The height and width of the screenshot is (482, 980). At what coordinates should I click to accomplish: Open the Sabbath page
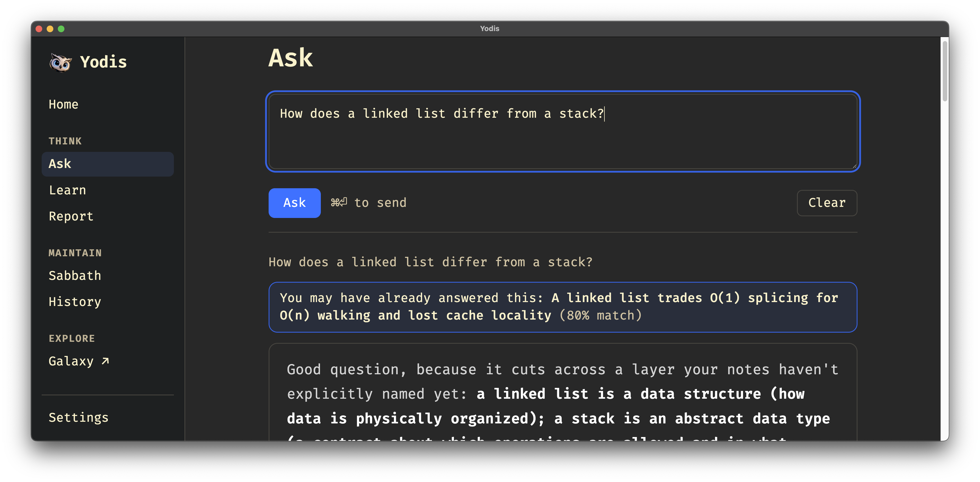tap(108, 276)
